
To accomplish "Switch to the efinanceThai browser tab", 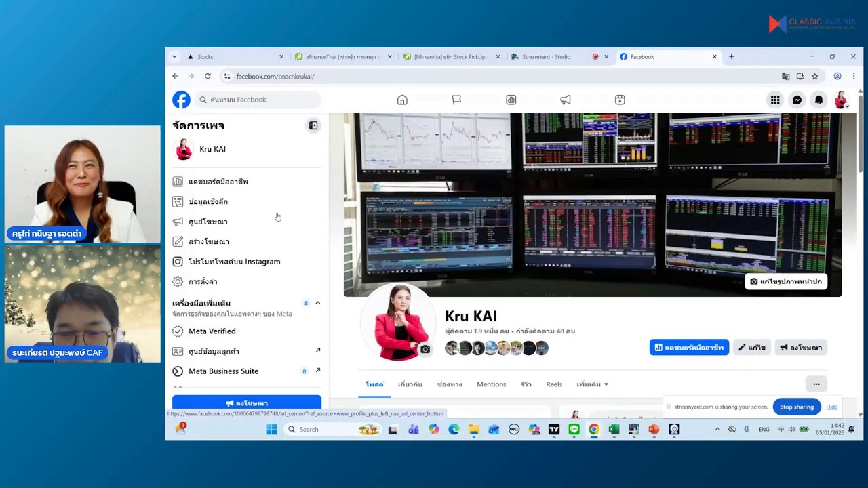I will point(343,57).
